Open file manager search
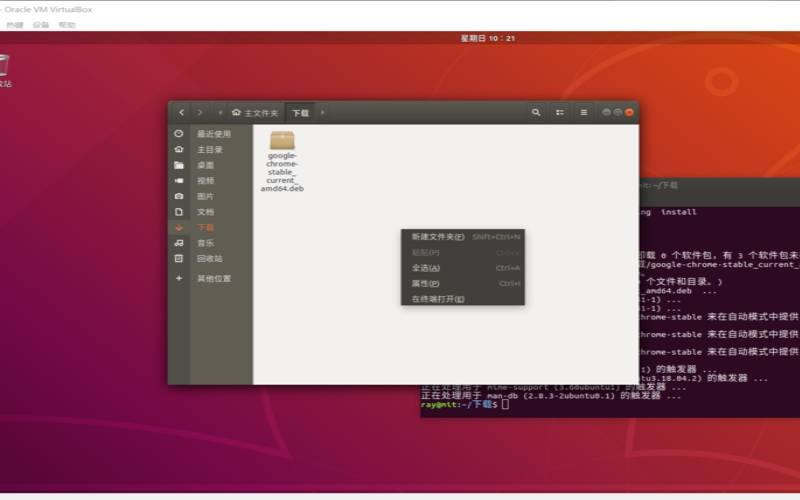Screen dimensions: 800x500 click(536, 112)
